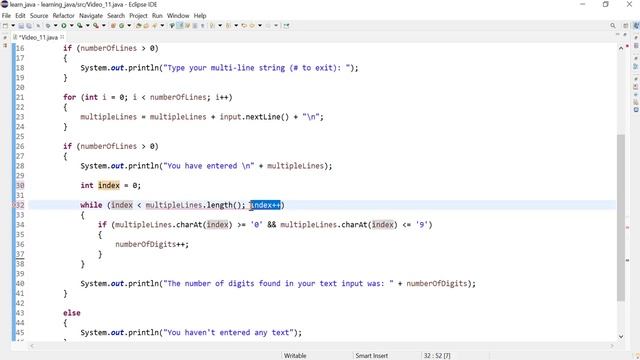This screenshot has width=640, height=360.
Task: Select the *Video_11.java editor tab
Action: pyautogui.click(x=38, y=37)
